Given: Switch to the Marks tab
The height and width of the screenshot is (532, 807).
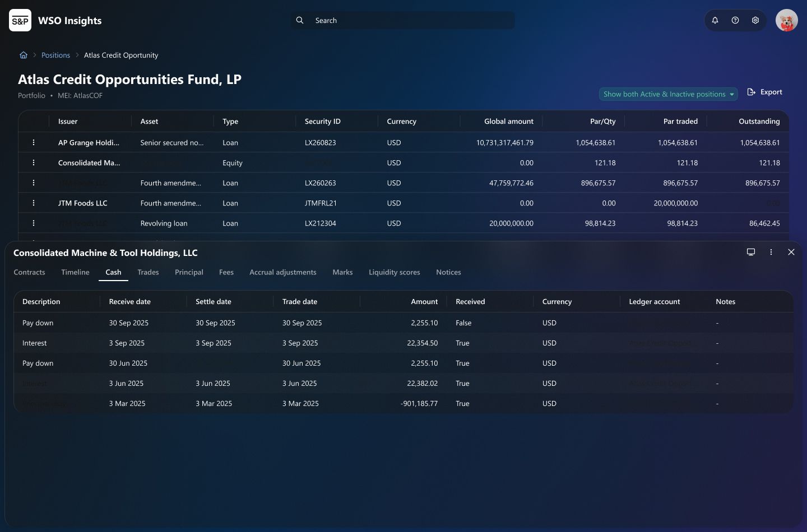Looking at the screenshot, I should coord(342,272).
